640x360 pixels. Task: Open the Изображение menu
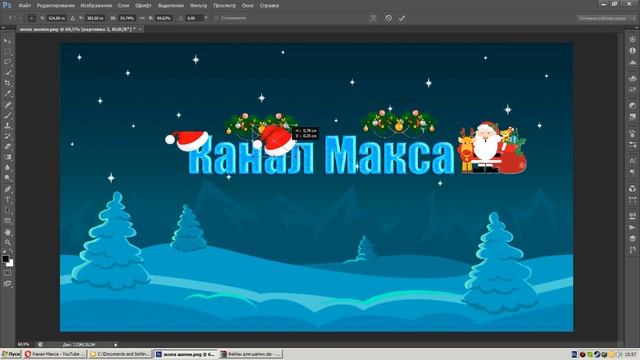pos(96,6)
